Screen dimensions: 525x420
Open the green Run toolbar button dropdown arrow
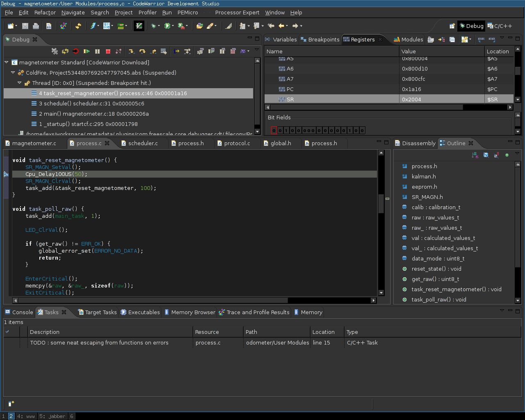point(173,26)
